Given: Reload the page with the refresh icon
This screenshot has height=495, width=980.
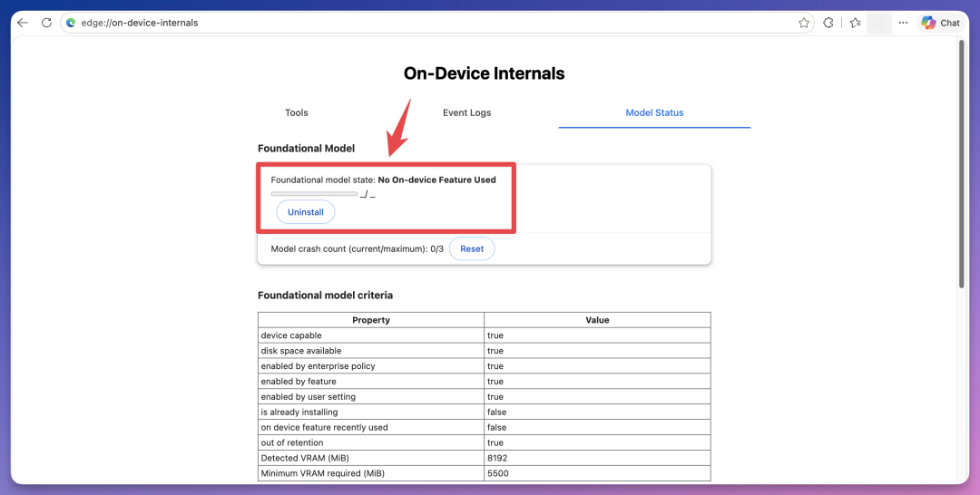Looking at the screenshot, I should pyautogui.click(x=46, y=23).
